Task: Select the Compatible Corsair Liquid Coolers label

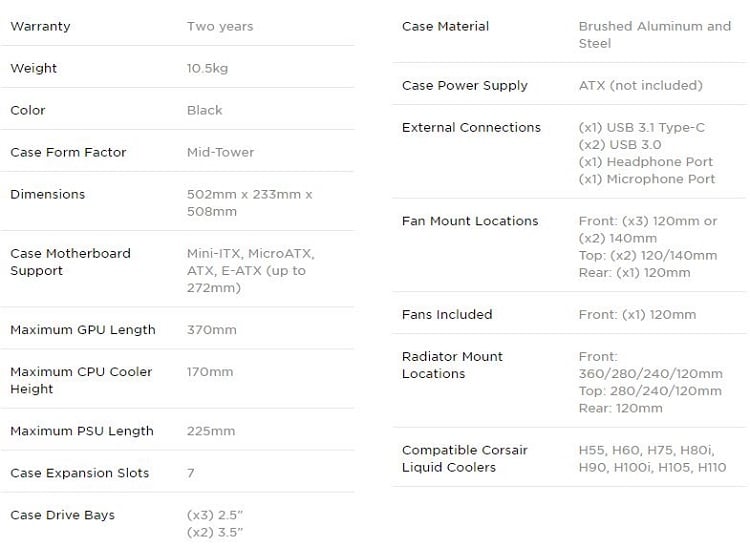Action: click(x=465, y=459)
